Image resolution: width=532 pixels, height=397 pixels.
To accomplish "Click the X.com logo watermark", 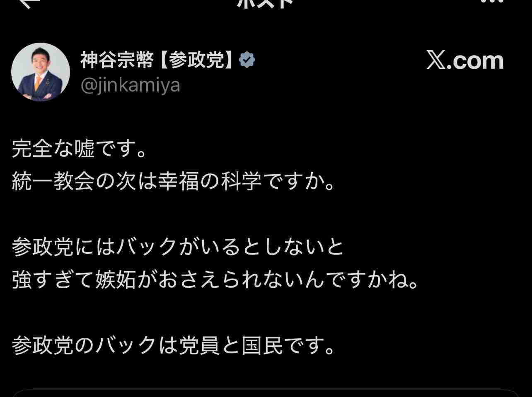I will (x=465, y=61).
